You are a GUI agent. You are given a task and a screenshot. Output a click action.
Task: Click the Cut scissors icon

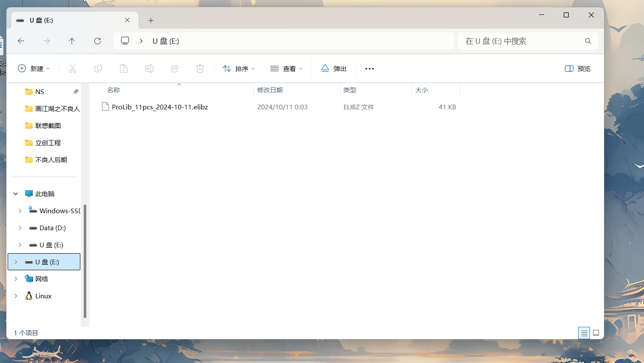pos(73,69)
